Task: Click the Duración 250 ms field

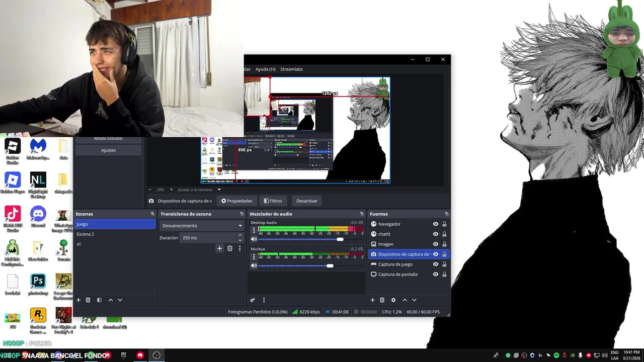Action: click(208, 238)
